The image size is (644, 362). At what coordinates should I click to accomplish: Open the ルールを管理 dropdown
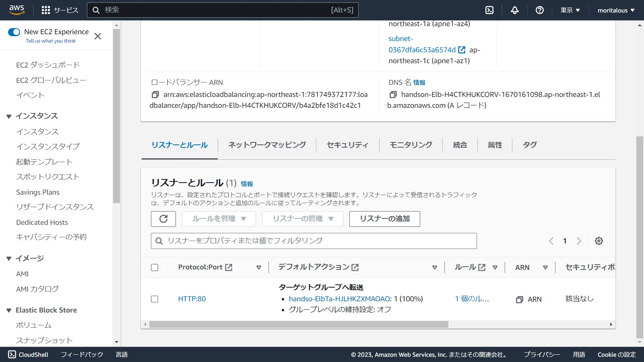(219, 219)
